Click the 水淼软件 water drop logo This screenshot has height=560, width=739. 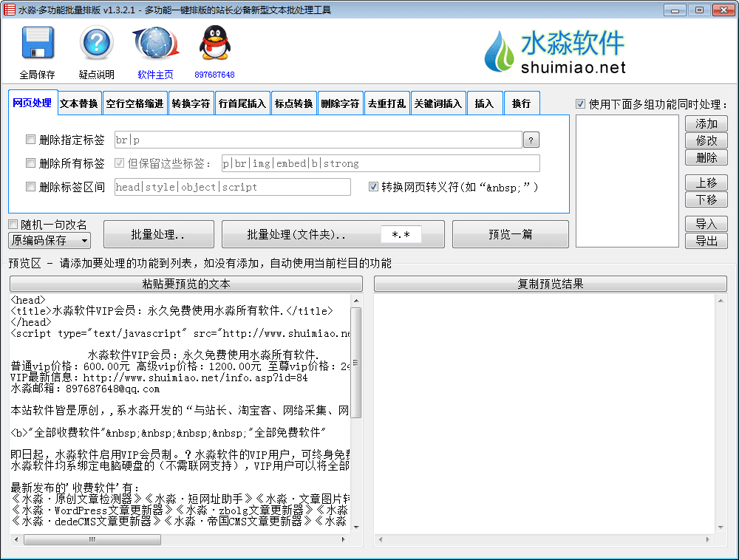pyautogui.click(x=500, y=53)
